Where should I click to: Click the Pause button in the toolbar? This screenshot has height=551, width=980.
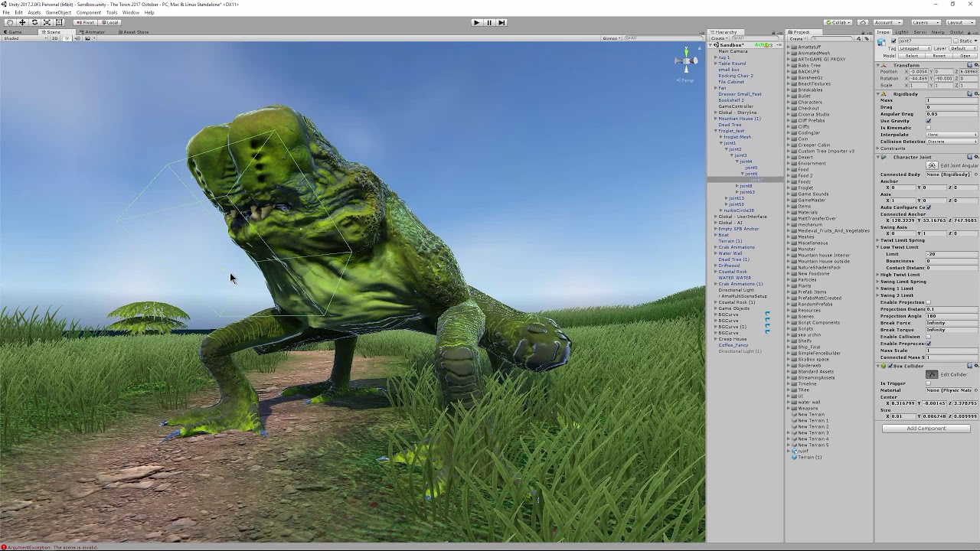(x=489, y=22)
